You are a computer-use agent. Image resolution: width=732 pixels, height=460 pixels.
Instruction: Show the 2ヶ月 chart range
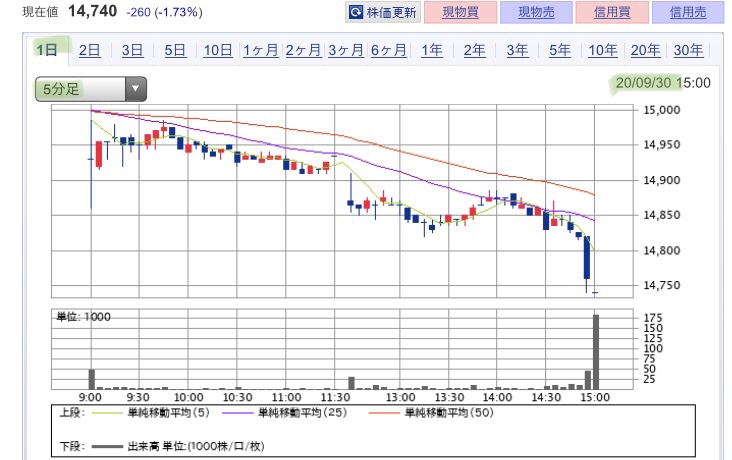(x=303, y=50)
